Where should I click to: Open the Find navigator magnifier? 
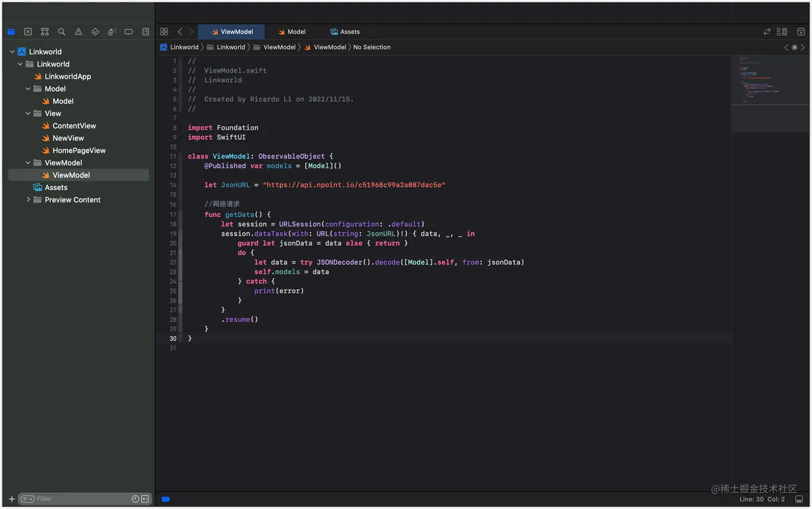click(62, 32)
